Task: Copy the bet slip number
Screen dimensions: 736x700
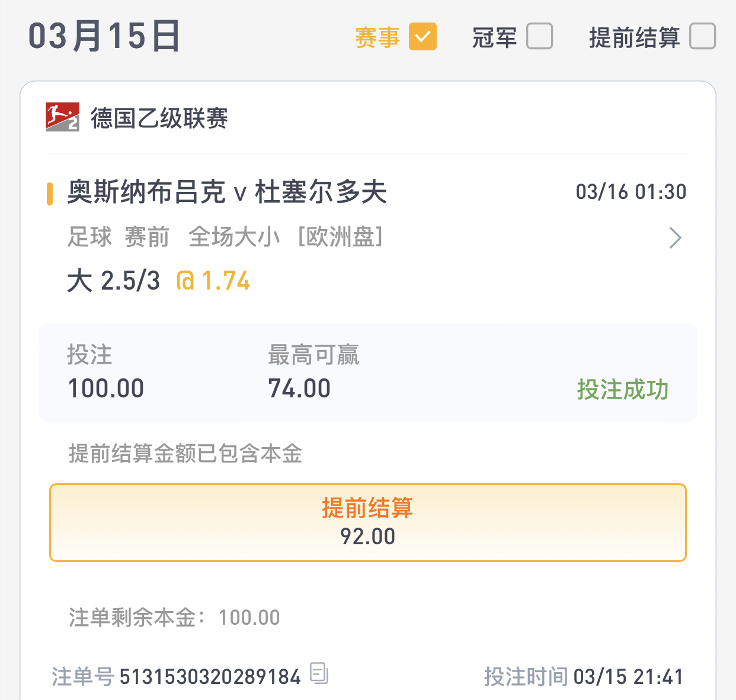Action: pyautogui.click(x=319, y=673)
